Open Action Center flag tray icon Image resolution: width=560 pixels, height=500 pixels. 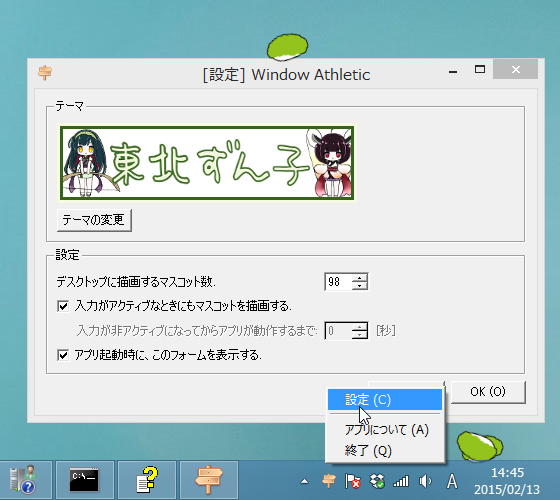click(352, 481)
